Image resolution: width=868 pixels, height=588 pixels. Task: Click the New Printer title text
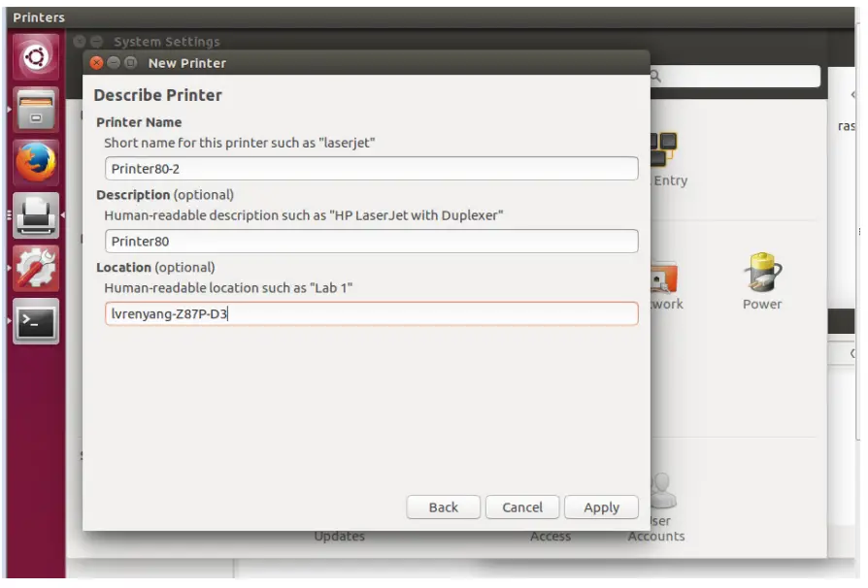pos(187,63)
